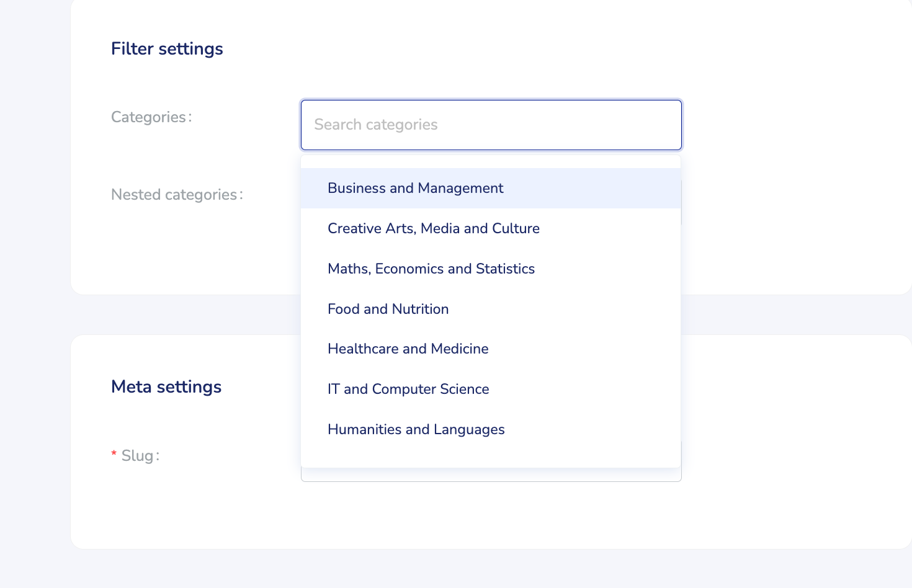
Task: Click the Slug field label
Action: [x=138, y=456]
